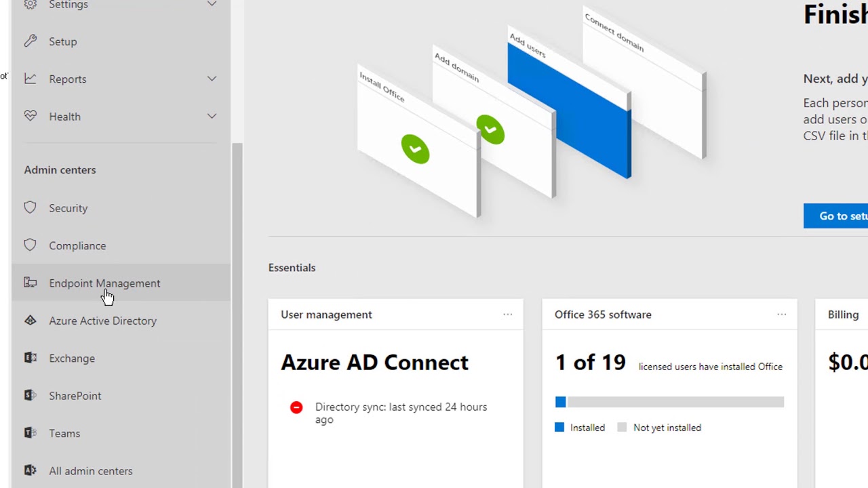The width and height of the screenshot is (868, 488).
Task: Click the Go to setup button
Action: point(835,216)
